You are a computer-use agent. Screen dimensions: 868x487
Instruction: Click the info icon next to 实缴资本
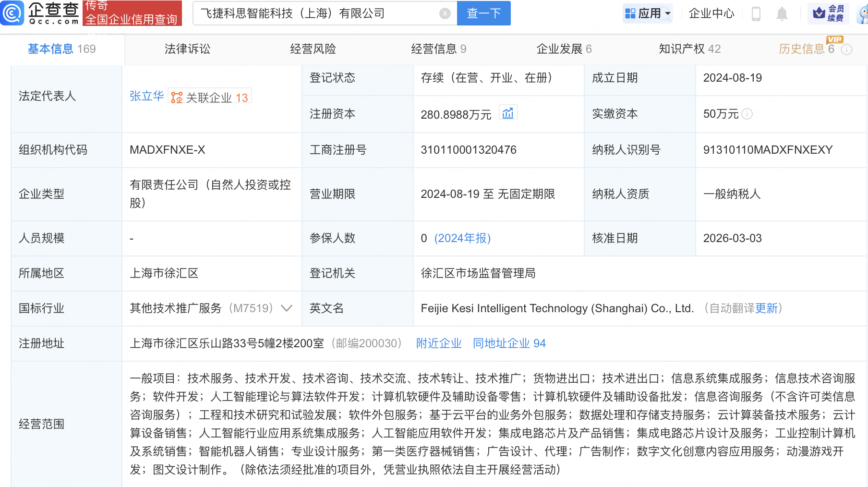tap(747, 114)
